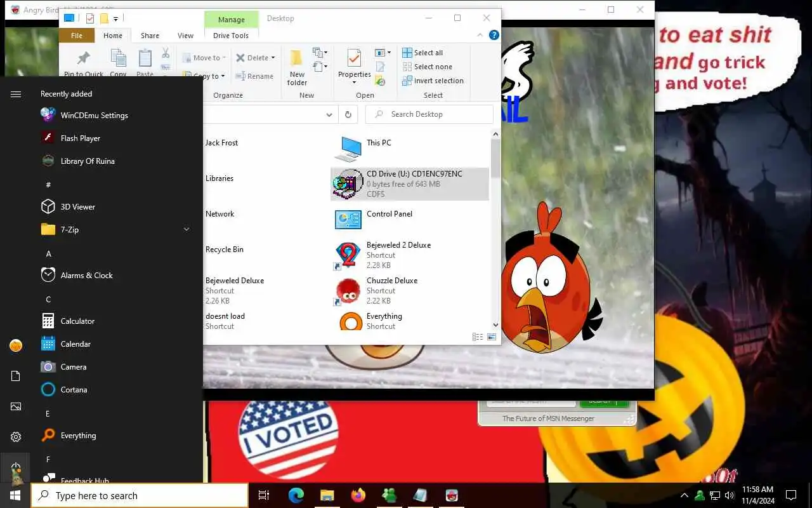Open Quick Access Toolbar customize dropdown

(x=115, y=19)
